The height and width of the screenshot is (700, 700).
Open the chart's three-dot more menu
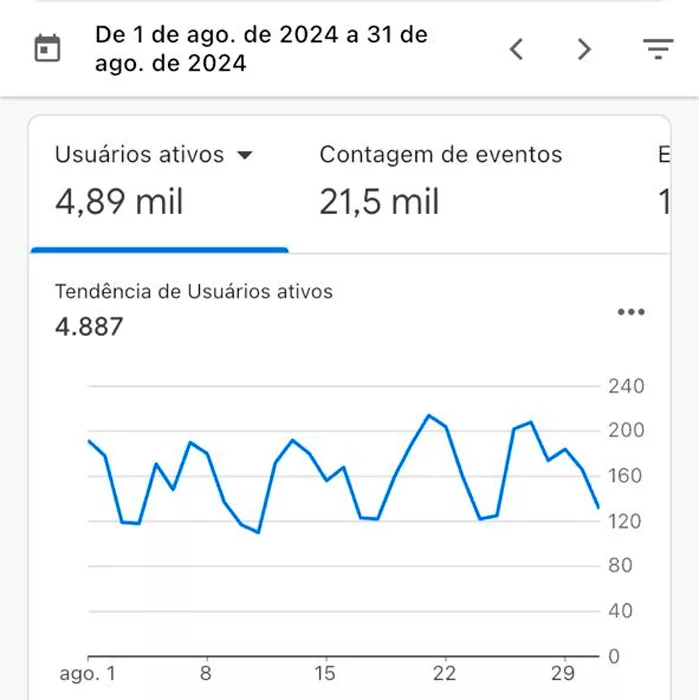coord(631,312)
